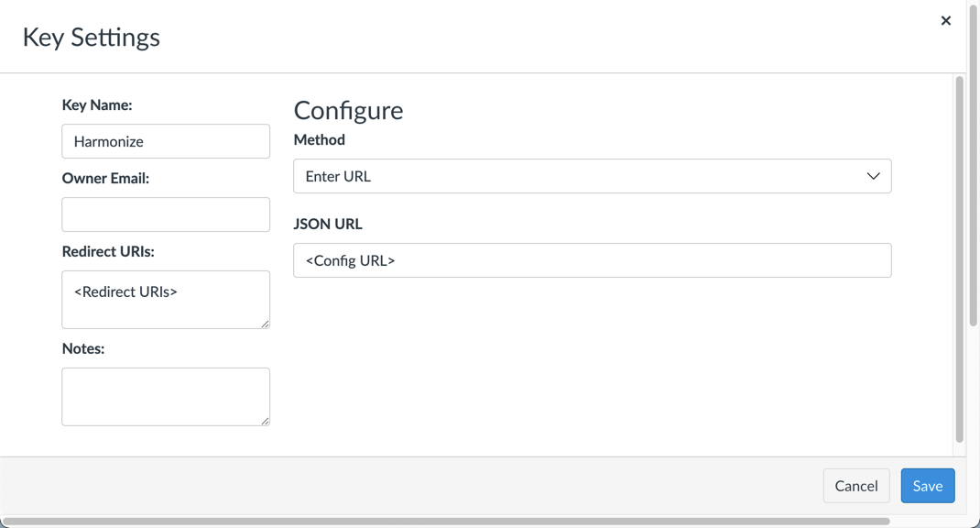Click the Configure section heading
This screenshot has width=980, height=528.
348,110
